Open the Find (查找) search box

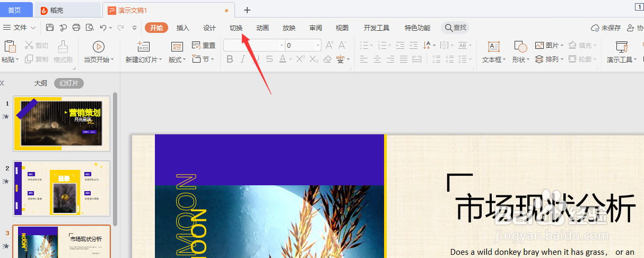click(455, 28)
